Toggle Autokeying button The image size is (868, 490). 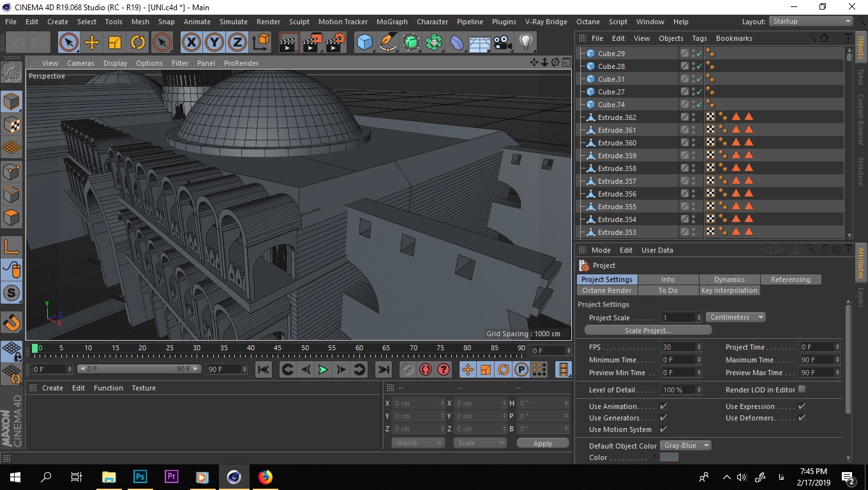[426, 369]
